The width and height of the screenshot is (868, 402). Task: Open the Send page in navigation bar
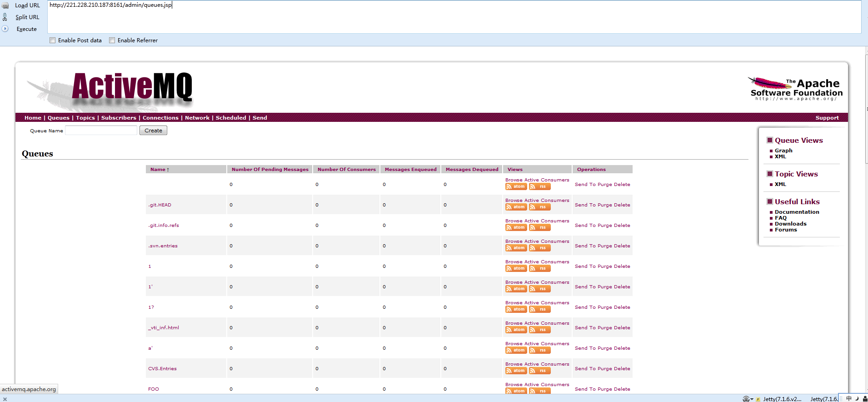point(260,118)
